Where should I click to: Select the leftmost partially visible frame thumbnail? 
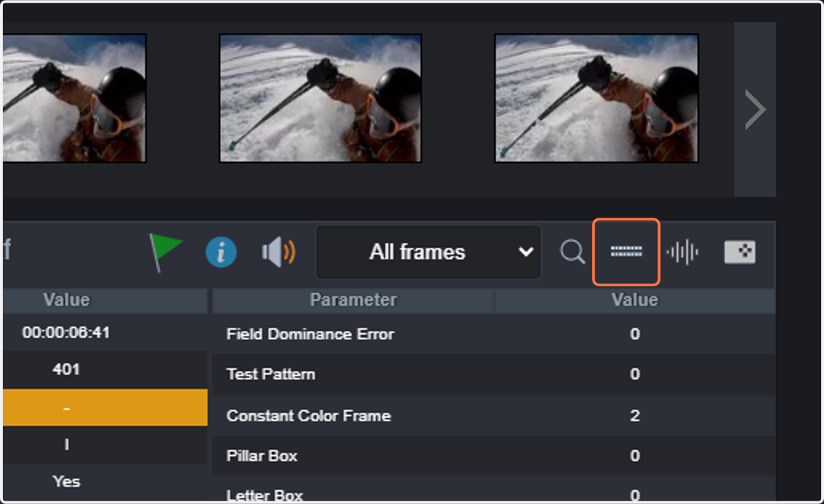[74, 98]
